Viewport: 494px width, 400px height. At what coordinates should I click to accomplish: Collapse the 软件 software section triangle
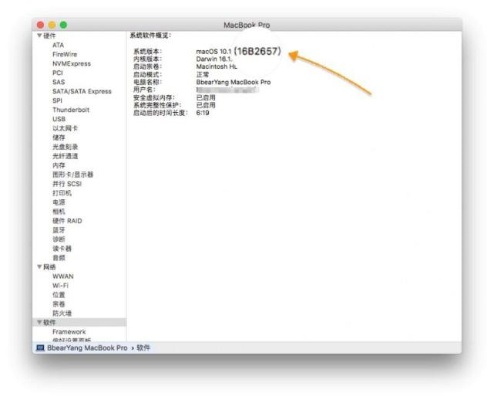[39, 322]
